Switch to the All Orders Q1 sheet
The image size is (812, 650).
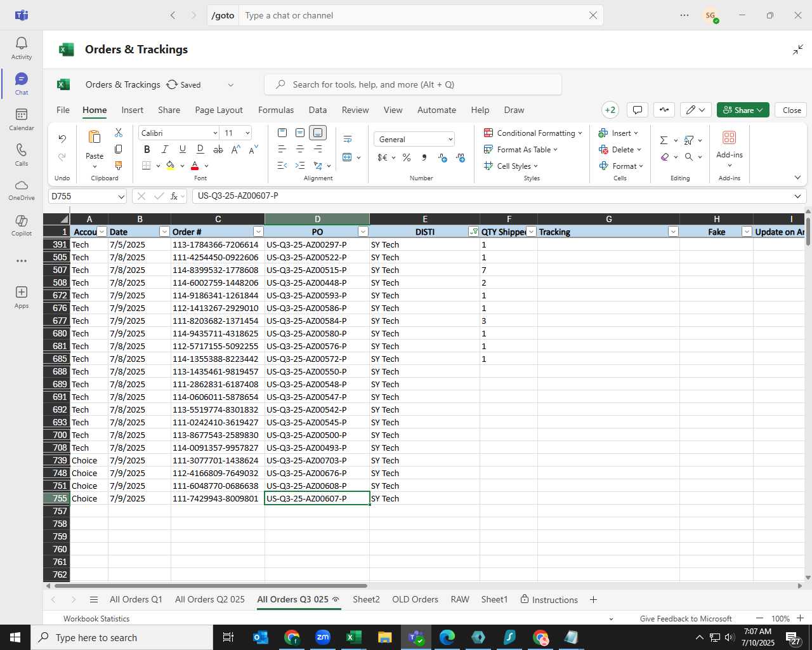(136, 599)
